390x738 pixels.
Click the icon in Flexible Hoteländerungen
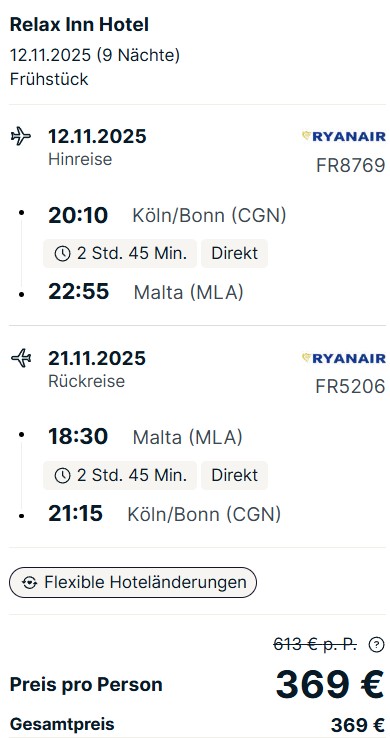coord(30,583)
